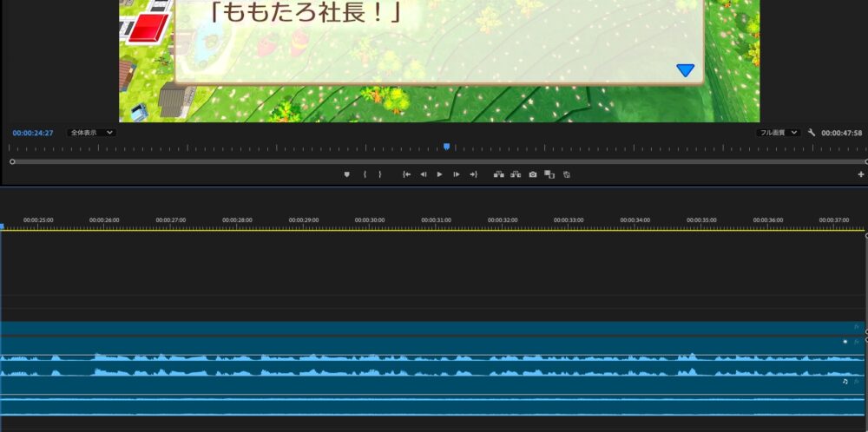868x432 pixels.
Task: Step forward one frame
Action: click(457, 174)
